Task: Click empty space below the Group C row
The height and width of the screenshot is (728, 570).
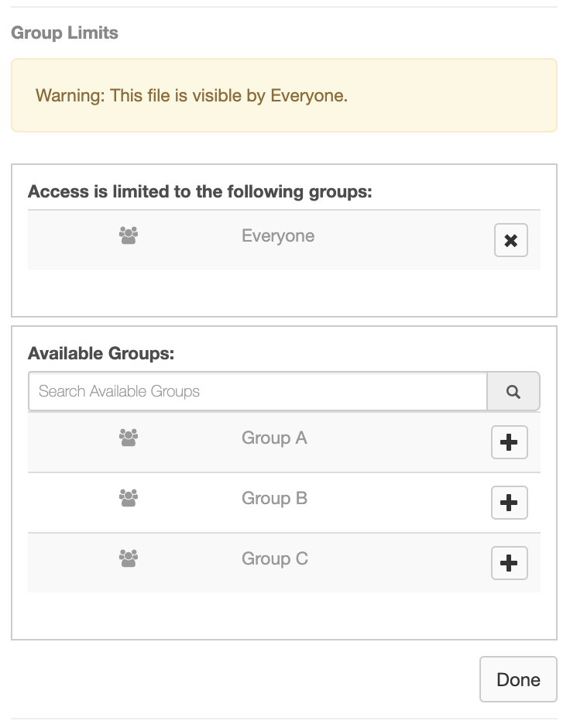Action: (284, 616)
